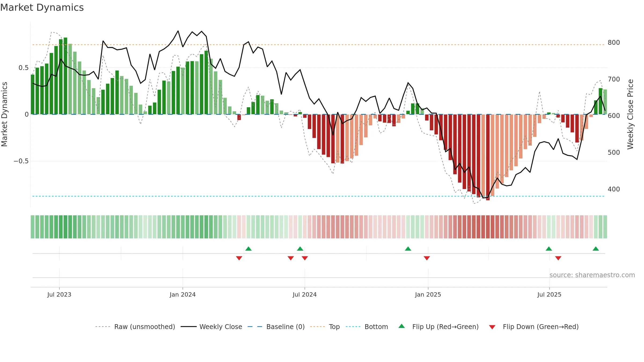Click the Jan 2025 x-axis label

428,294
